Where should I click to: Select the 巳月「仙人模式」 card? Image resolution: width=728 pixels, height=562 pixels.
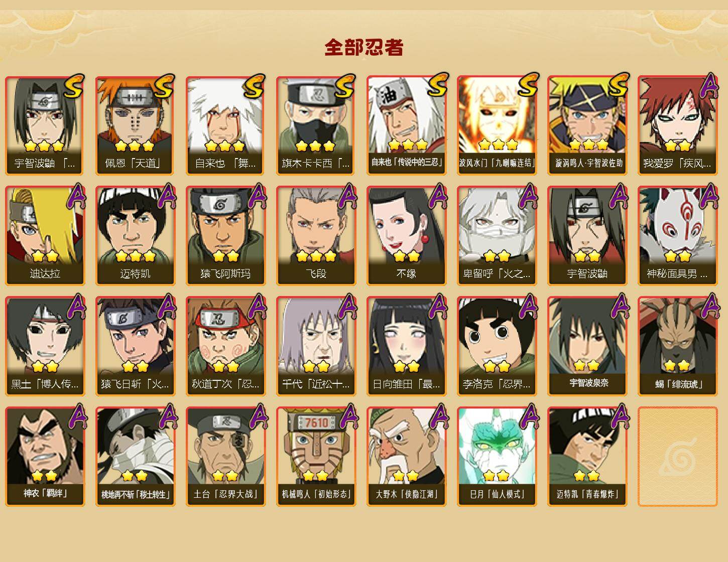coord(497,457)
